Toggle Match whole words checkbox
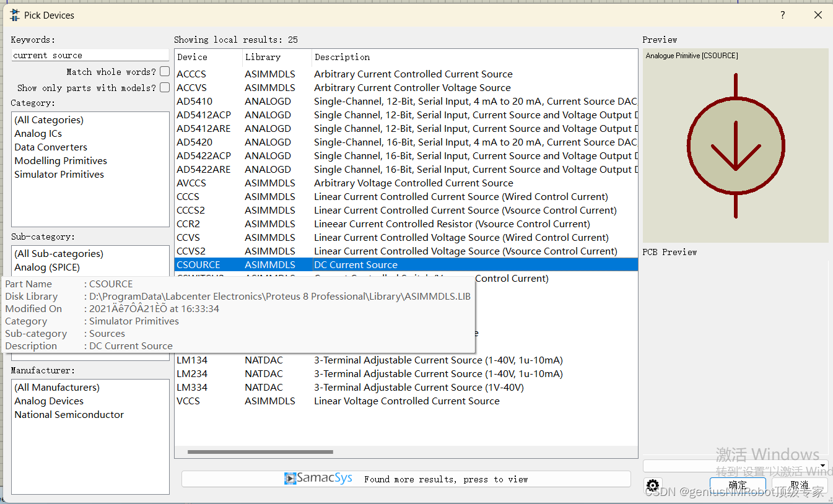Image resolution: width=833 pixels, height=504 pixels. [164, 72]
